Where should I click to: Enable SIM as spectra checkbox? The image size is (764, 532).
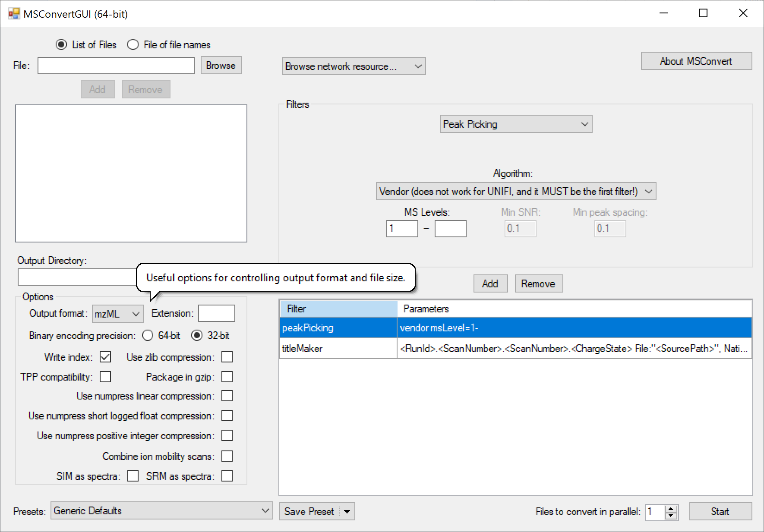tap(133, 476)
